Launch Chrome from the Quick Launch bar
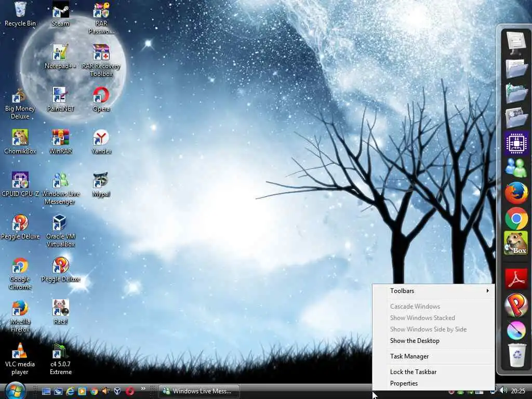The width and height of the screenshot is (532, 399). (94, 391)
